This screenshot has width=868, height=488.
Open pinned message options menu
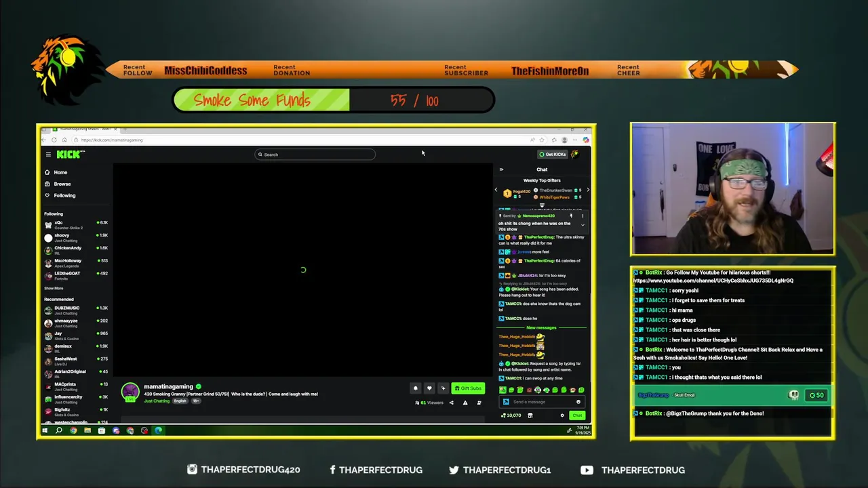[583, 216]
